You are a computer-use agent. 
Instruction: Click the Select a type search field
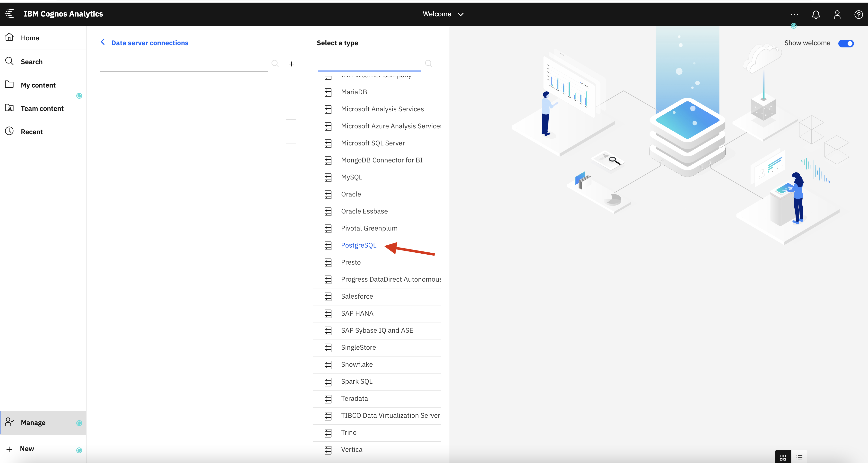(370, 63)
